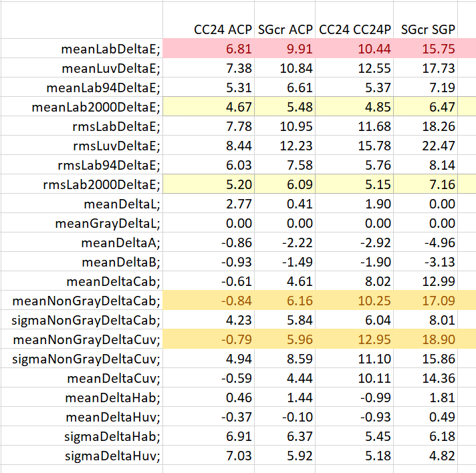Screen dimensions: 476x473
Task: Select the orange cell with value 18.90
Action: (425, 339)
